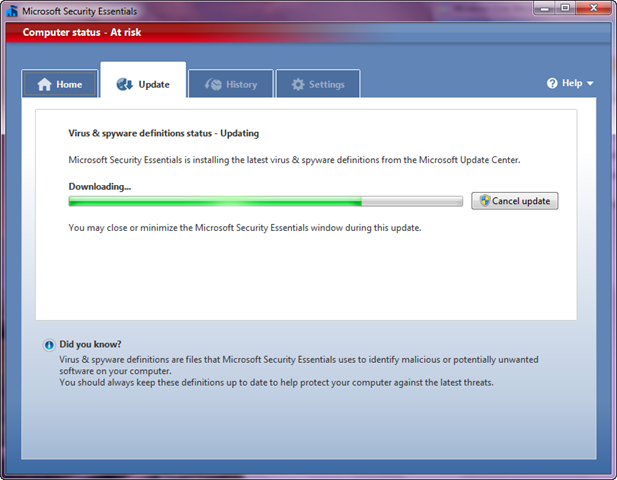
Task: Click the globe icon on Update tab
Action: [125, 85]
